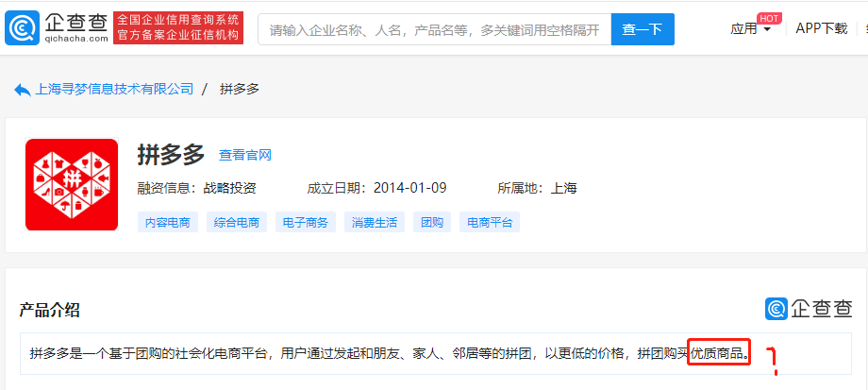Click the 成立日期 2014-01-09 text
Screen dimensions: 868x390
pos(376,188)
